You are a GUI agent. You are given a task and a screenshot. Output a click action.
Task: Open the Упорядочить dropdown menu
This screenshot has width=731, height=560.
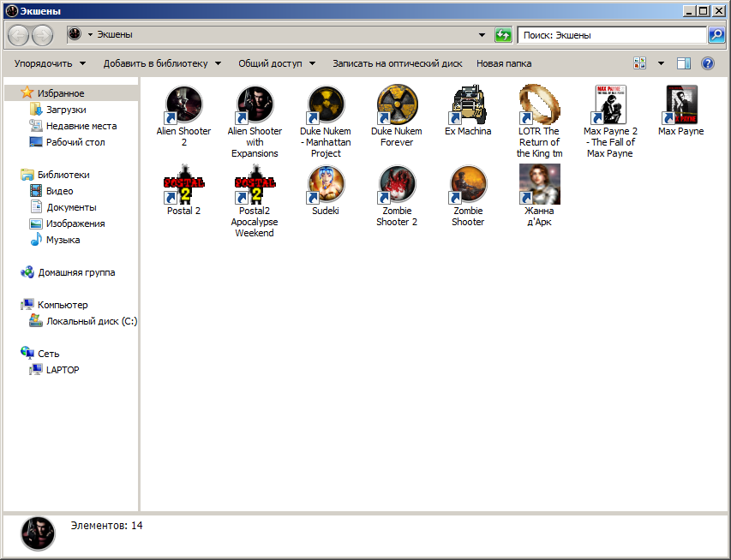click(x=50, y=63)
